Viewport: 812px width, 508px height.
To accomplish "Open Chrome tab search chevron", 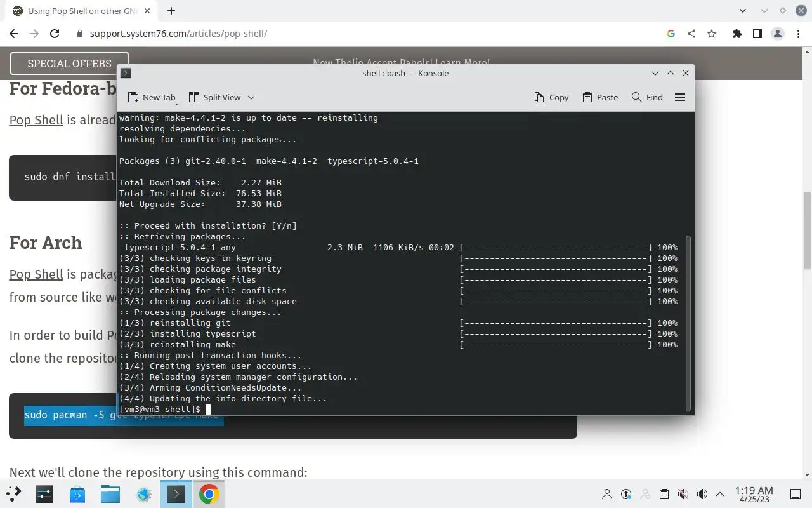I will (743, 11).
